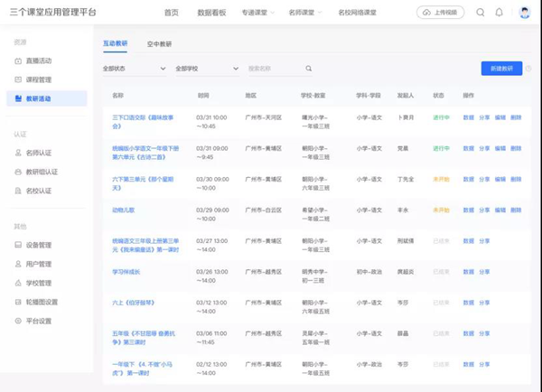Open the 全部学校 dropdown filter
This screenshot has width=542, height=392.
coord(206,69)
